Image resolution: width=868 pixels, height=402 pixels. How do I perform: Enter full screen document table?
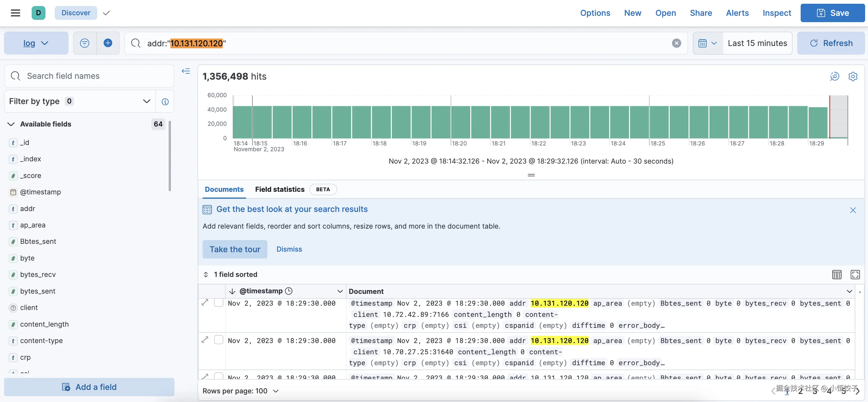point(855,274)
